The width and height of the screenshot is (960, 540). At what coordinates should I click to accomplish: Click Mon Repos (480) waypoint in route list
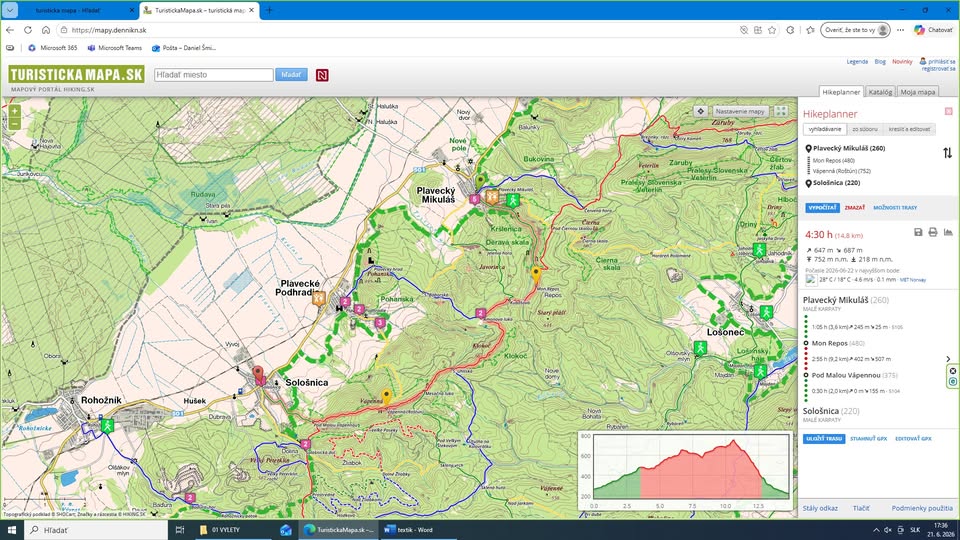pos(833,160)
